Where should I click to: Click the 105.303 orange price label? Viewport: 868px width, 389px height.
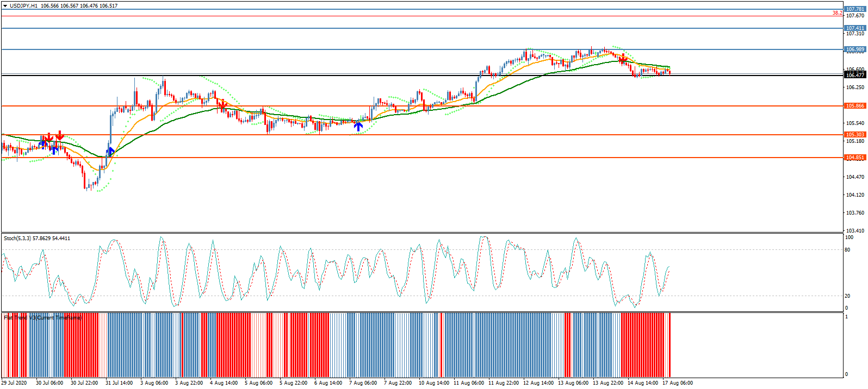coord(855,135)
